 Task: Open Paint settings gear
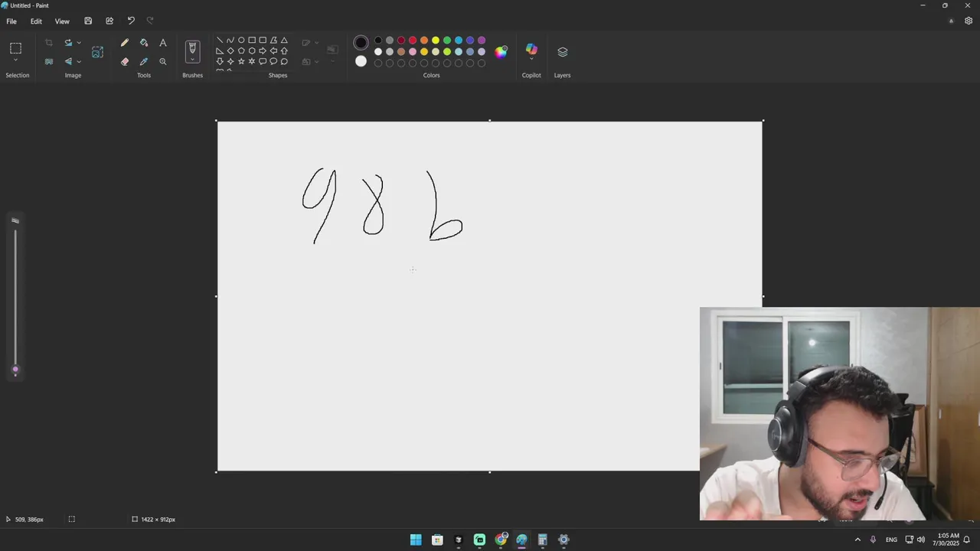969,21
